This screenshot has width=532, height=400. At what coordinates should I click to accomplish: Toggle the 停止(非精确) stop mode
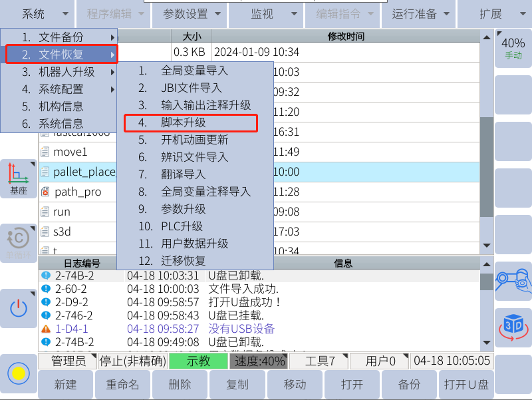click(x=132, y=361)
